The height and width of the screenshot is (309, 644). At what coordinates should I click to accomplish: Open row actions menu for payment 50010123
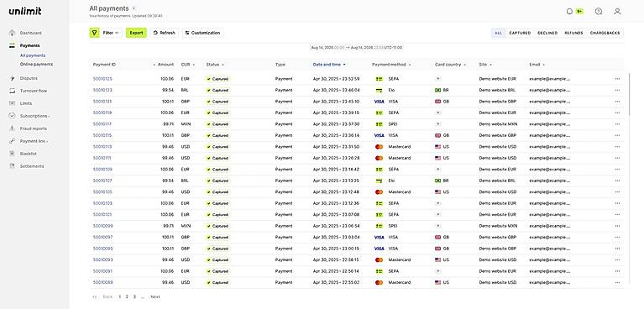click(x=617, y=90)
